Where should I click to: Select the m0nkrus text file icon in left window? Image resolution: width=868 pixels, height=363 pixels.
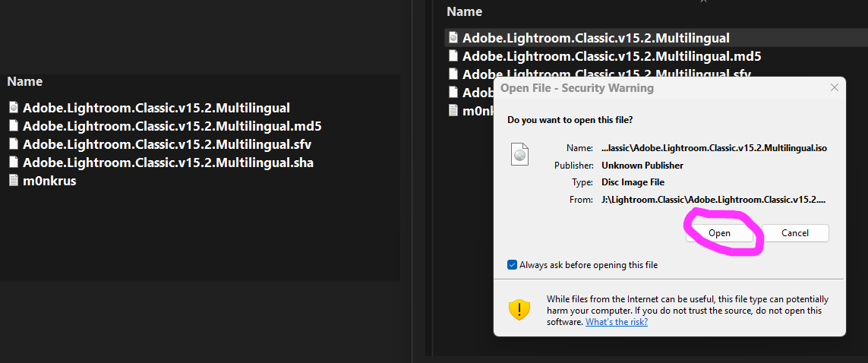[14, 181]
